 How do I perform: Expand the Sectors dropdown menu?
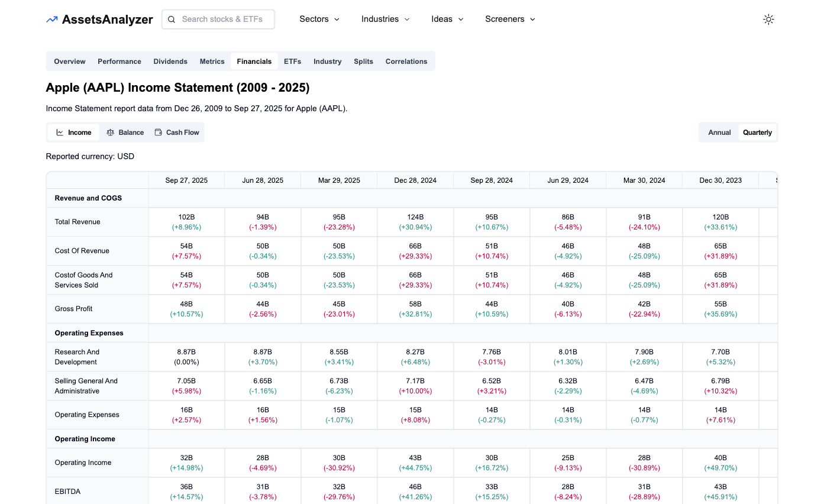[319, 19]
